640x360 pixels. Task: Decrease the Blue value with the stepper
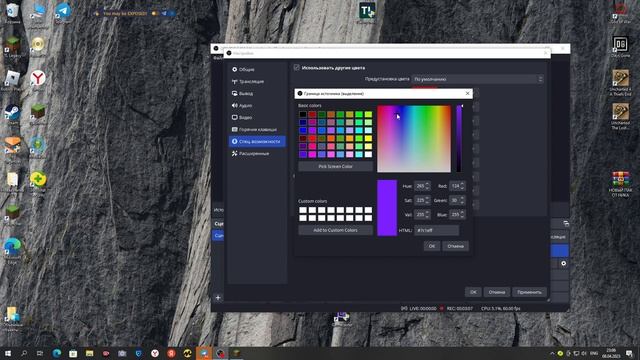(462, 217)
